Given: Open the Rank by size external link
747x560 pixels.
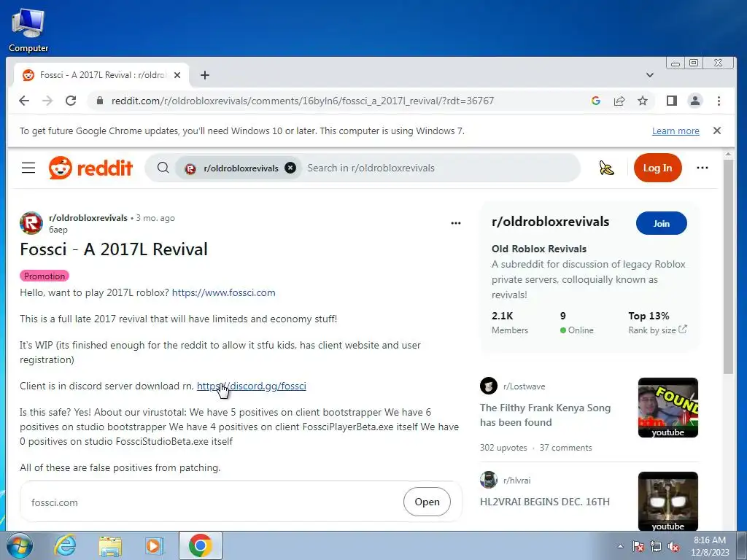Looking at the screenshot, I should click(657, 330).
